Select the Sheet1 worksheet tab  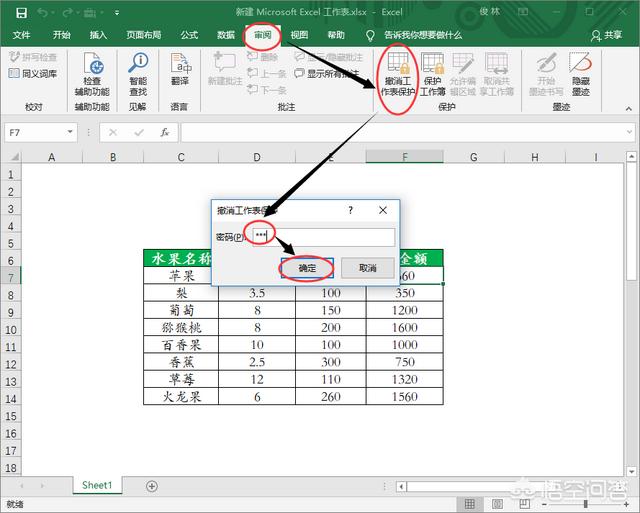[x=96, y=485]
